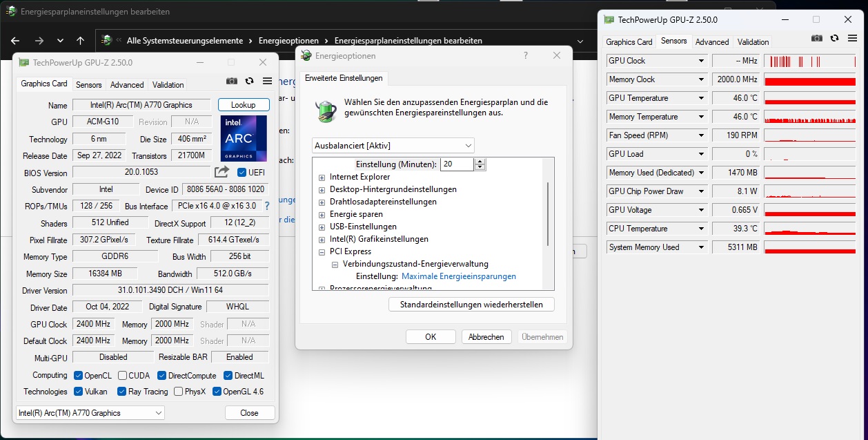Click the Bus Interface question mark icon
868x440 pixels.
pyautogui.click(x=266, y=206)
